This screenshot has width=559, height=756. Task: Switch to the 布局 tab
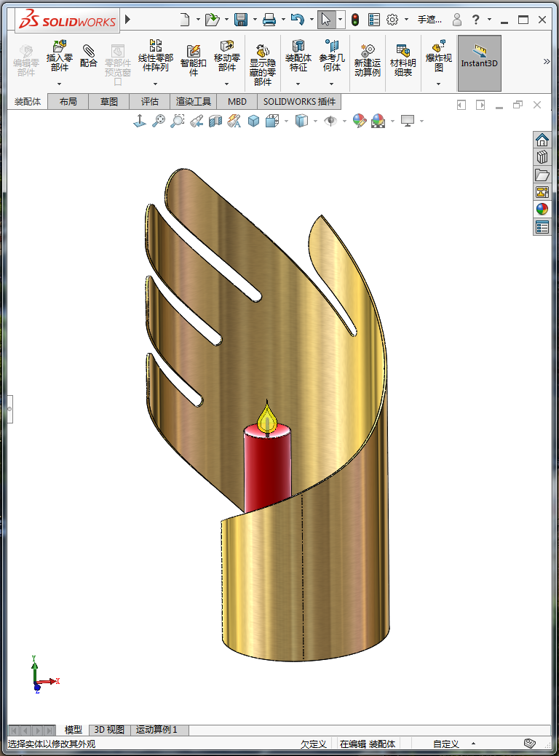[x=68, y=102]
